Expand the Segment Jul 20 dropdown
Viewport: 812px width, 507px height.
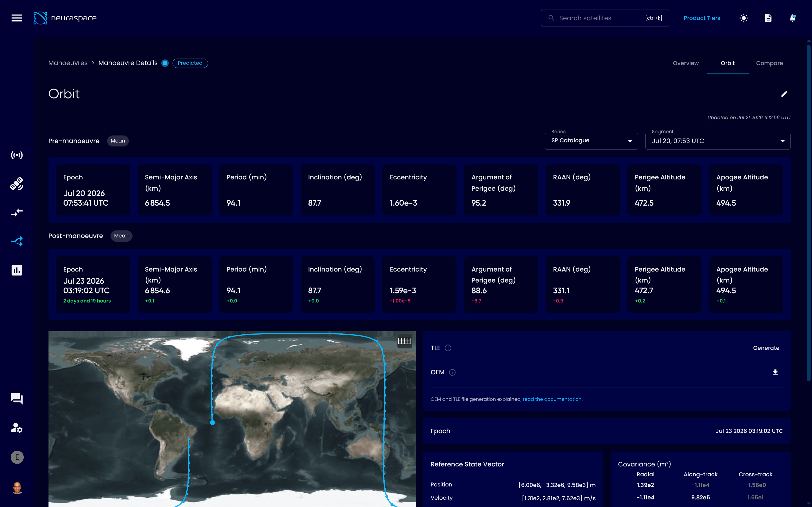718,141
